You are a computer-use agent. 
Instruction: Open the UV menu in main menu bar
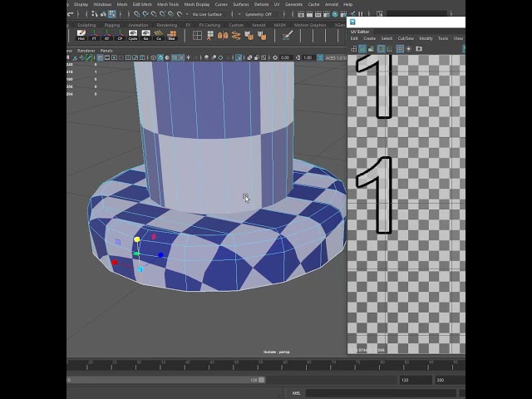(x=277, y=4)
